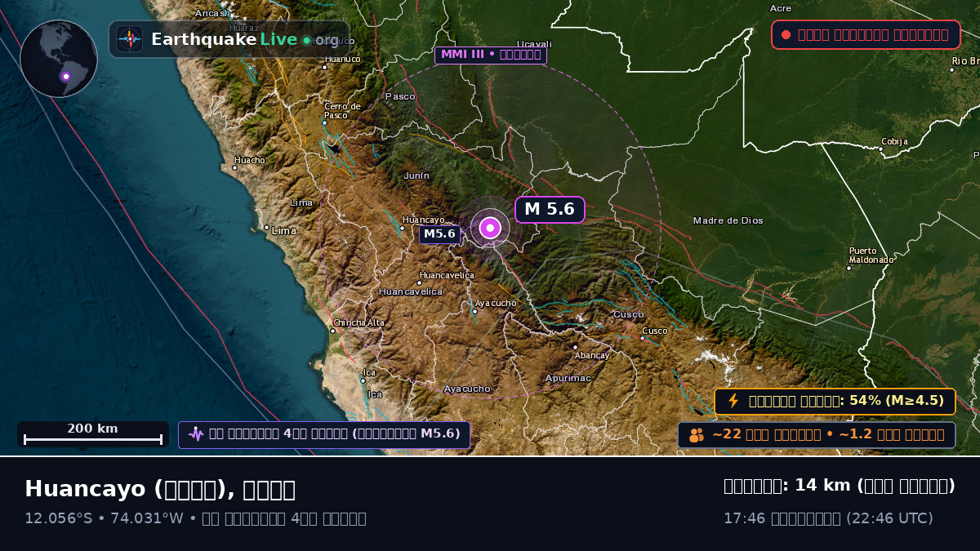
Task: Click the "Cerro de Pasco" city label
Action: point(342,110)
